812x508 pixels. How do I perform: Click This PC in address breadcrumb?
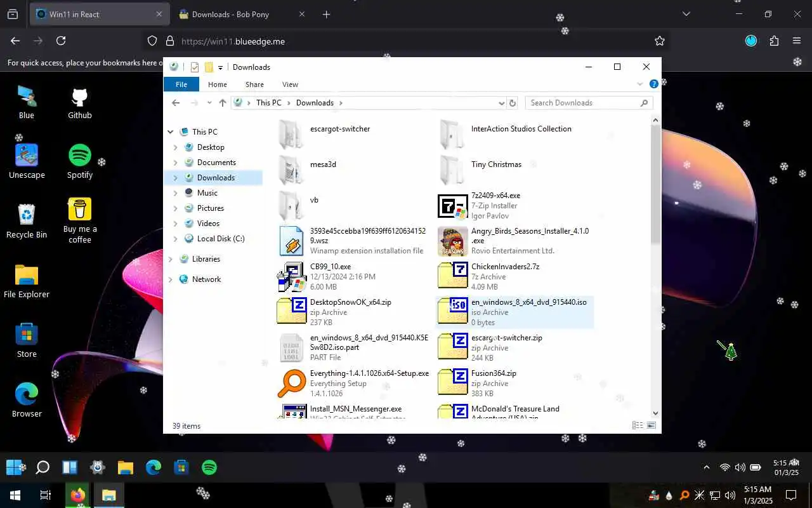(x=269, y=103)
